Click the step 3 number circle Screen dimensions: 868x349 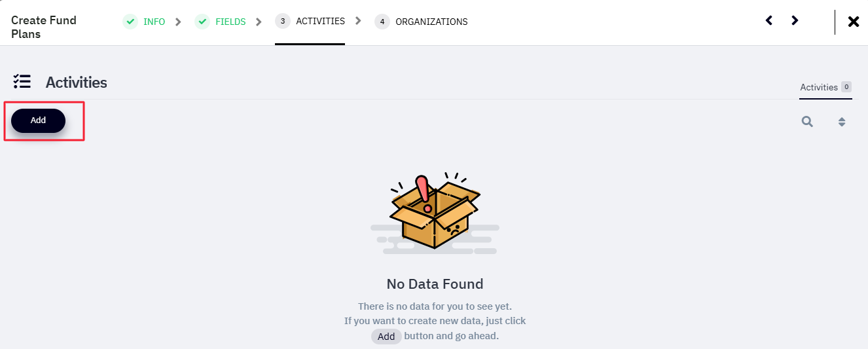click(282, 22)
